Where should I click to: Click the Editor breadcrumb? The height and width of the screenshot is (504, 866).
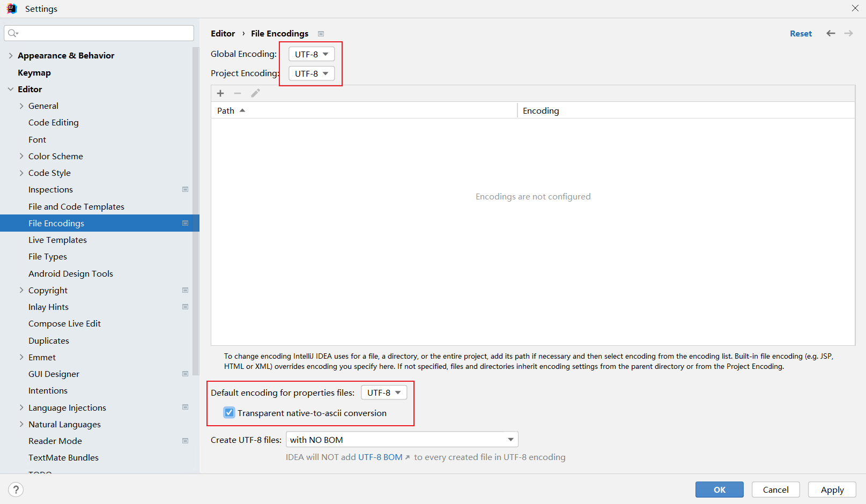tap(223, 33)
